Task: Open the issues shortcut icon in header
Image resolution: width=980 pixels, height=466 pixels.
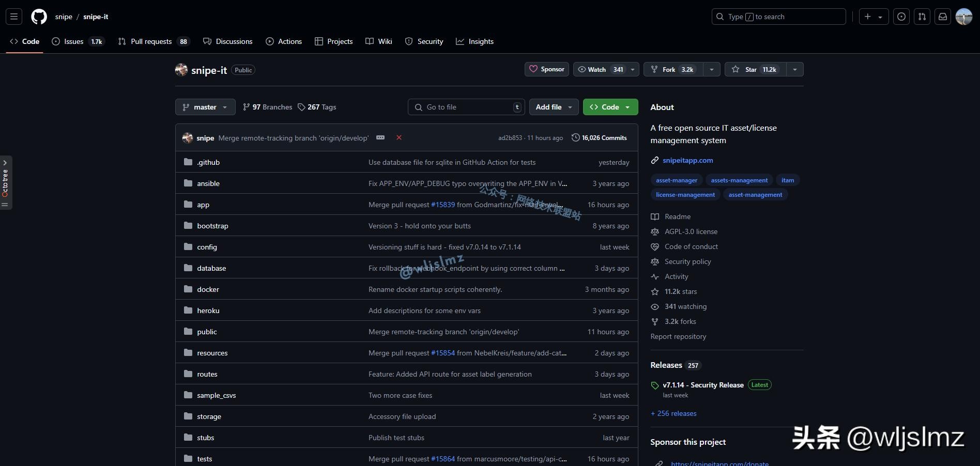Action: (x=901, y=17)
